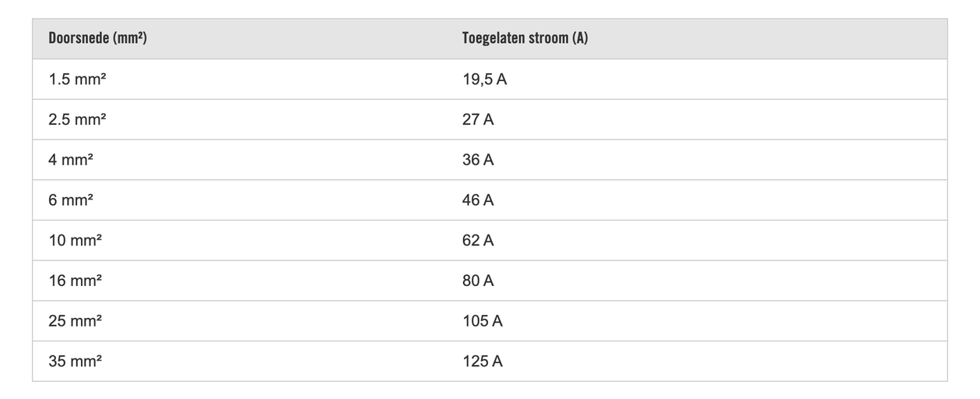Select the '4 mm²' row label
Image resolution: width=980 pixels, height=399 pixels.
tap(71, 160)
